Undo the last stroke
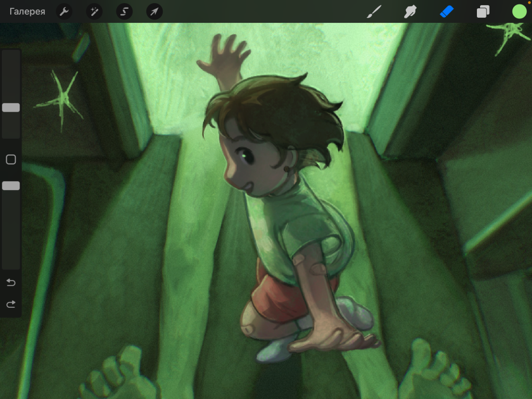The width and height of the screenshot is (532, 399). [11, 282]
